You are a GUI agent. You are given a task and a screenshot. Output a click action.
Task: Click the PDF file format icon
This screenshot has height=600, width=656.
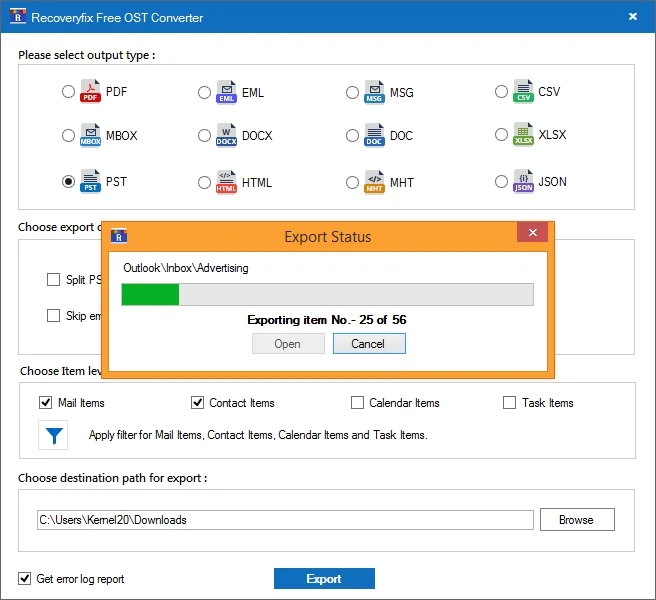pos(90,91)
